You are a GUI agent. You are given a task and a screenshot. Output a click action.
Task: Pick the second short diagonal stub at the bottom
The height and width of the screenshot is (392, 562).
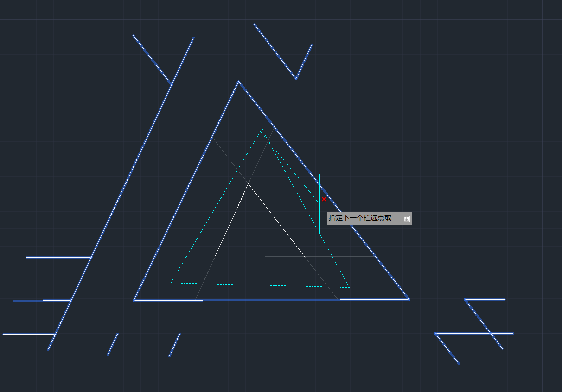pos(174,345)
